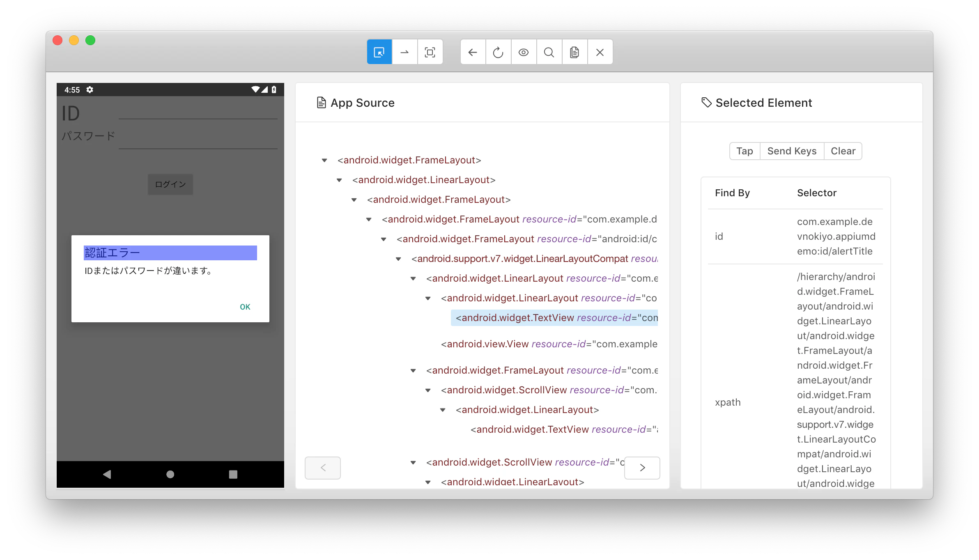Click the 認証エラー alert title
This screenshot has width=979, height=560.
coord(170,252)
